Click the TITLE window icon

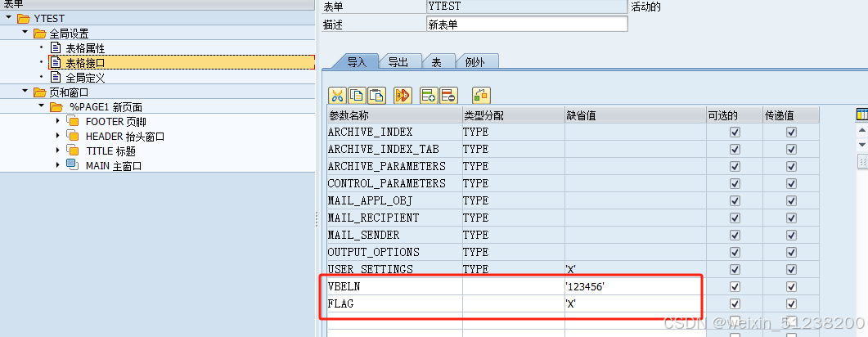(x=73, y=151)
